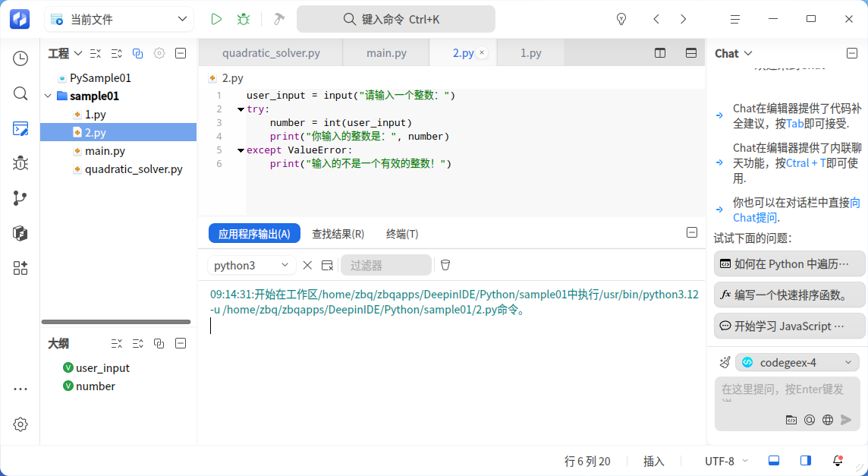Fold the except block at line 5

click(x=241, y=150)
